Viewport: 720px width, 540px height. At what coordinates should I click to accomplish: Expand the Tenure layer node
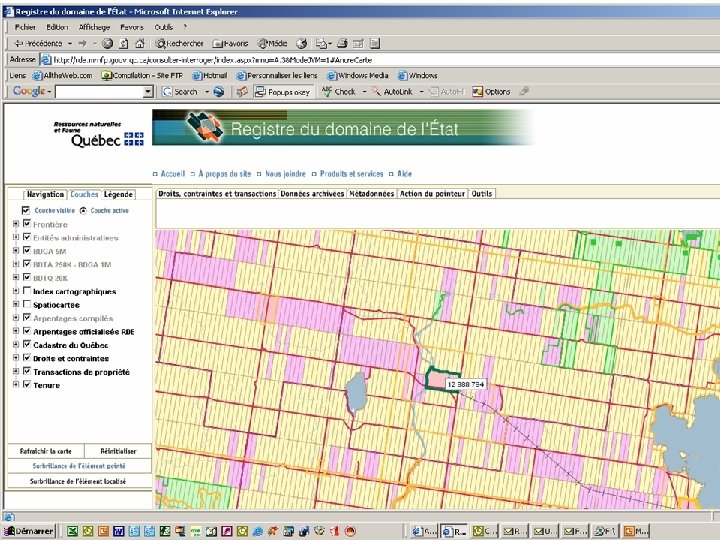[x=16, y=384]
